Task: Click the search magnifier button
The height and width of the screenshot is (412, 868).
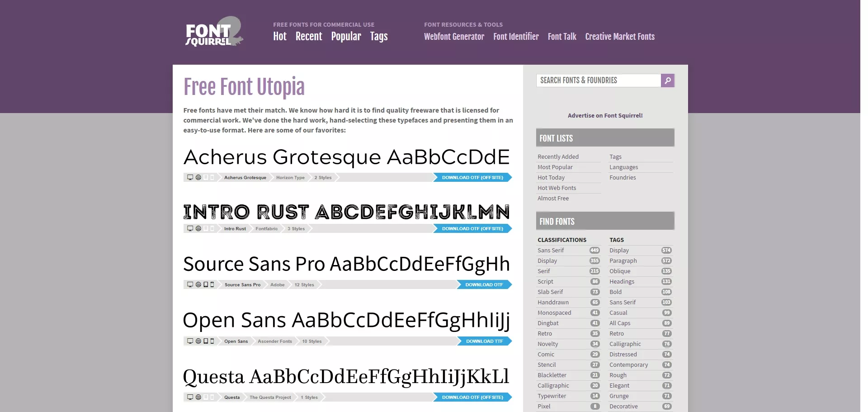Action: (667, 81)
